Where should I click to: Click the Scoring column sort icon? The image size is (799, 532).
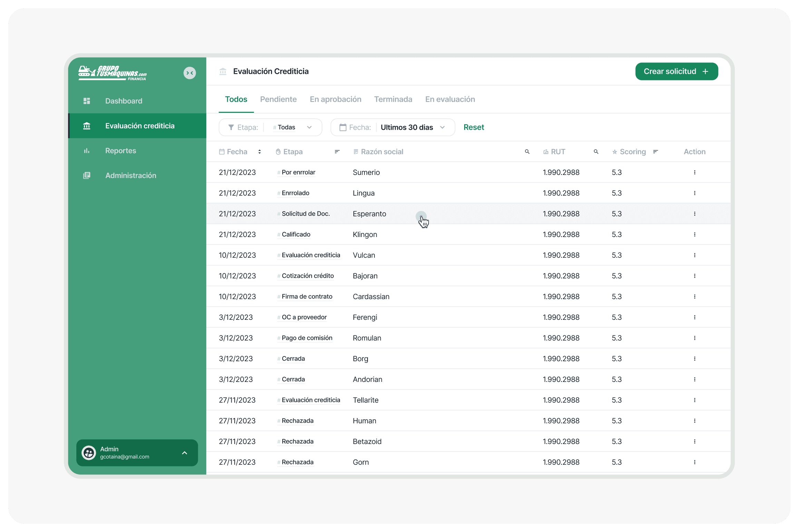[x=655, y=151]
